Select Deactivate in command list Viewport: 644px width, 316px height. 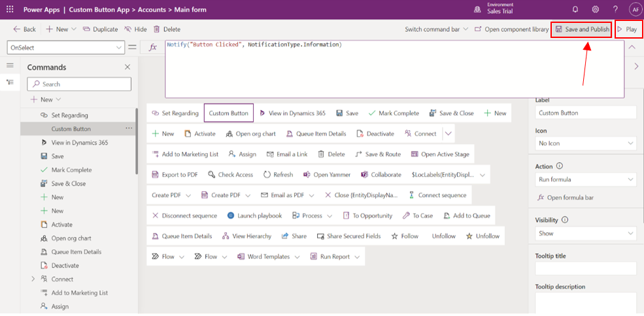point(65,266)
